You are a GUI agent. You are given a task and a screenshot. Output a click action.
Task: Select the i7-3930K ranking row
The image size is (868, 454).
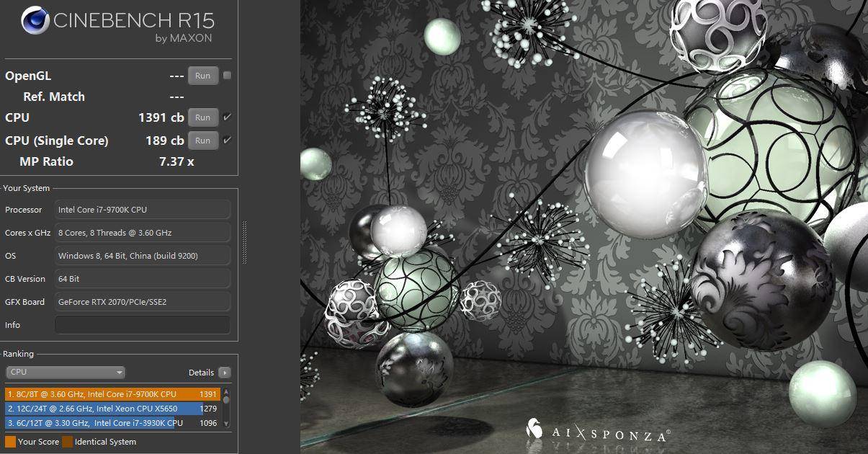pos(112,423)
